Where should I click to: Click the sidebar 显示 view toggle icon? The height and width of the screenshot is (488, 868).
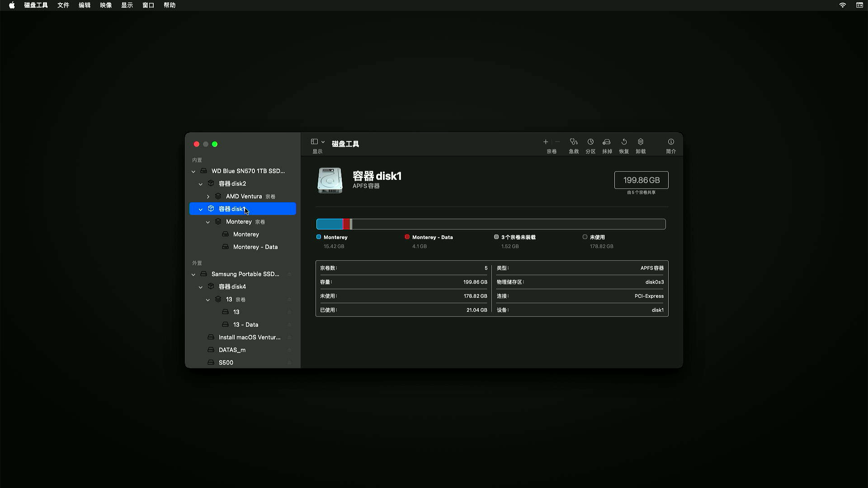[x=314, y=142]
